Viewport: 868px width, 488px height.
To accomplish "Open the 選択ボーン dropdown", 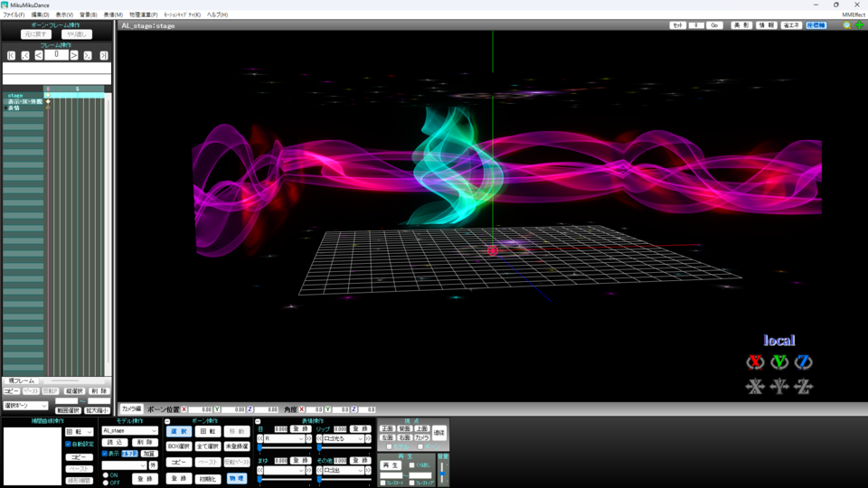I will 25,406.
